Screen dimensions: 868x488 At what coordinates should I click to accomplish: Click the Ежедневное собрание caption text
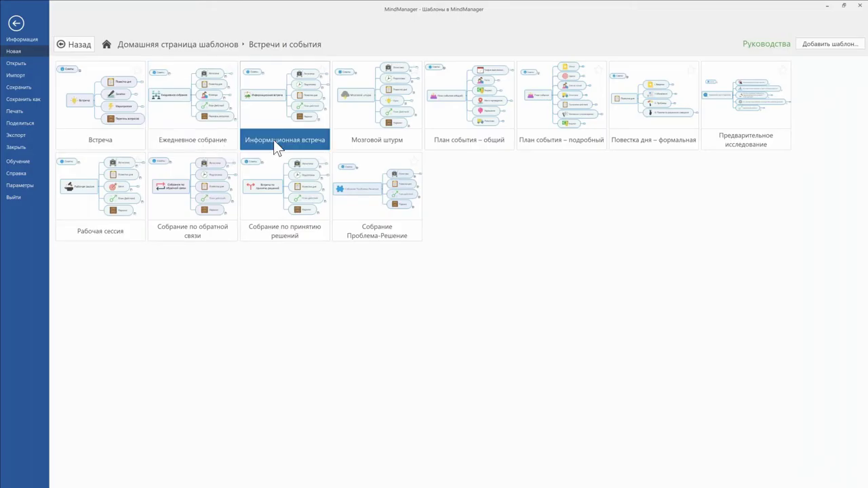click(193, 140)
